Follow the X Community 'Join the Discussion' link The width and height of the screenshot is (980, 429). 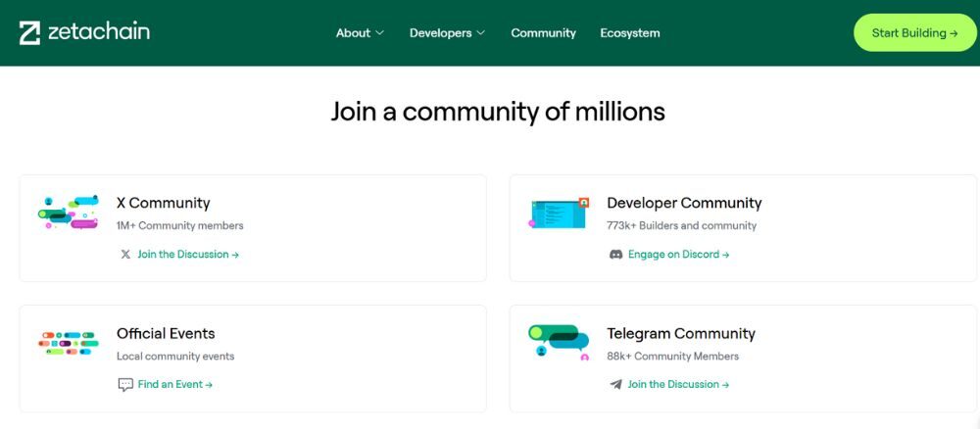coord(188,254)
